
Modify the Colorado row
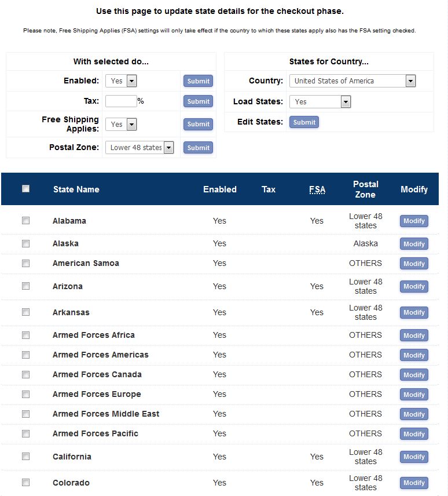coord(414,483)
